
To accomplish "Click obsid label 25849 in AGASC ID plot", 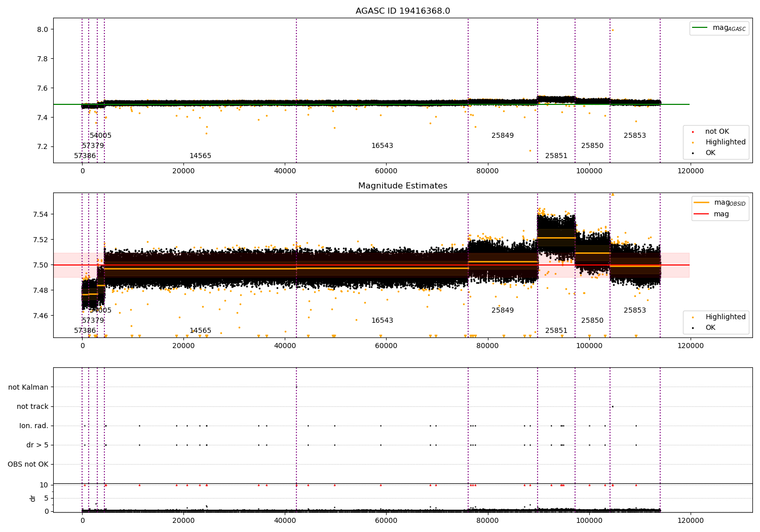I will (x=503, y=136).
